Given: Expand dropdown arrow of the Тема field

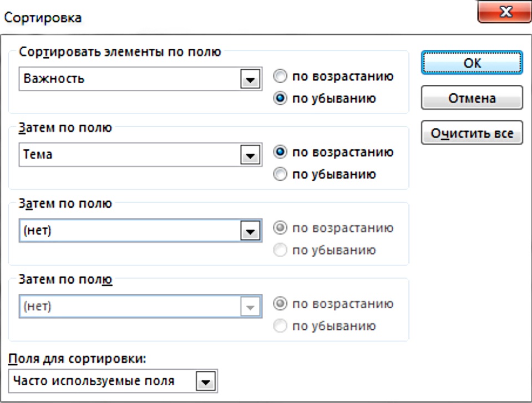Looking at the screenshot, I should point(251,156).
